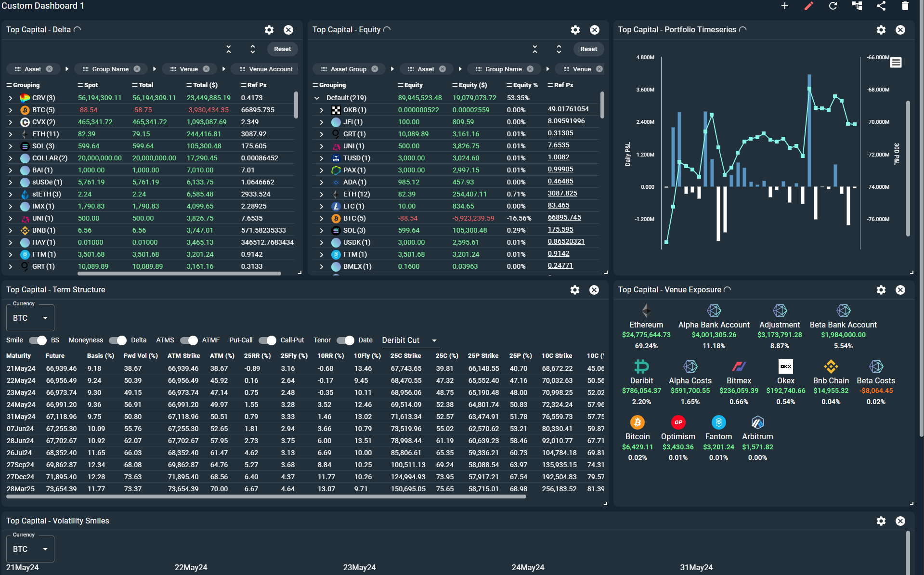Open settings gear of Portfolio Timeseries panel
The image size is (924, 575).
881,30
